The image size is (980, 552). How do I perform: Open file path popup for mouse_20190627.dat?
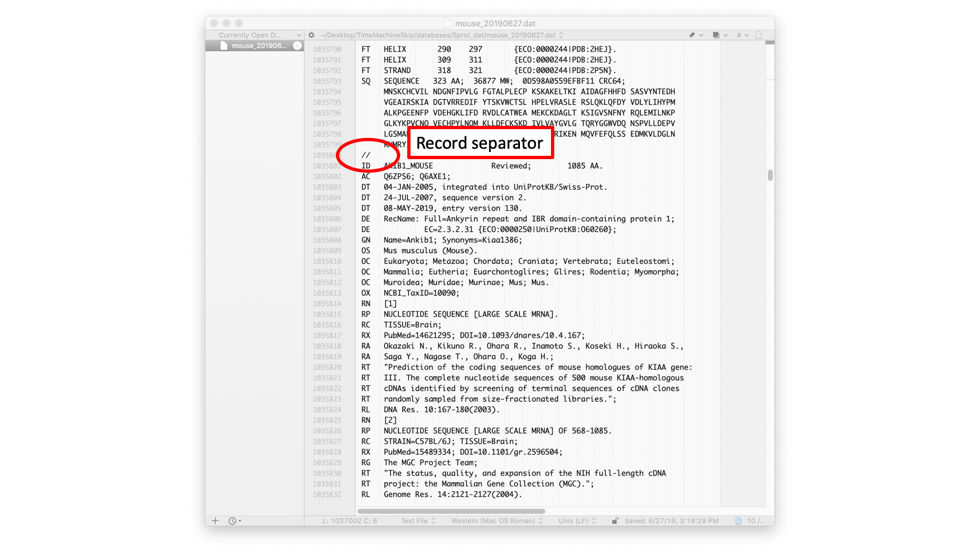(x=442, y=35)
